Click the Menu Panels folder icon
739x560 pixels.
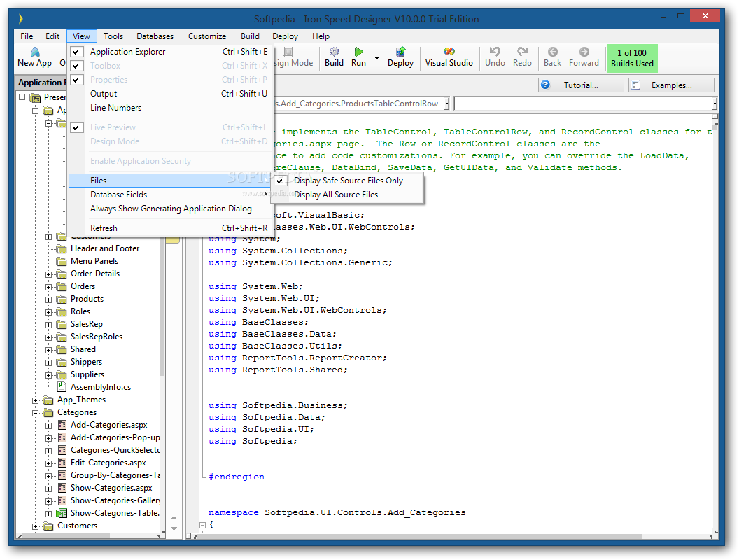(x=62, y=261)
